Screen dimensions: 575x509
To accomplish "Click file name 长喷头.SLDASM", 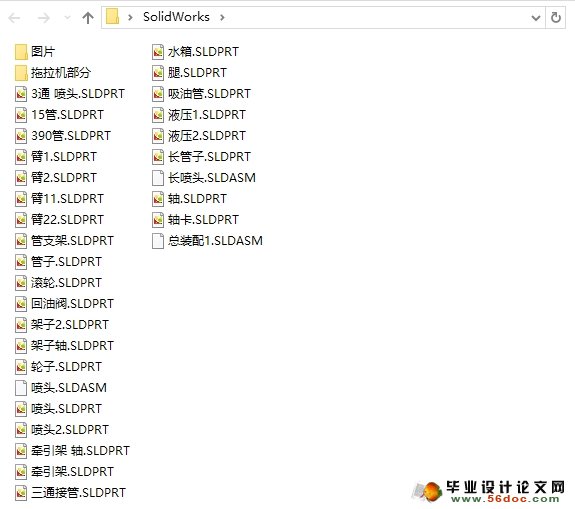I will (212, 177).
